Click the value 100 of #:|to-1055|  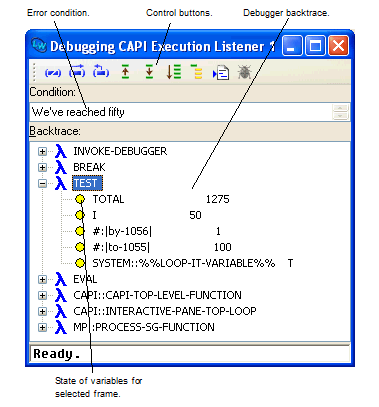(223, 247)
